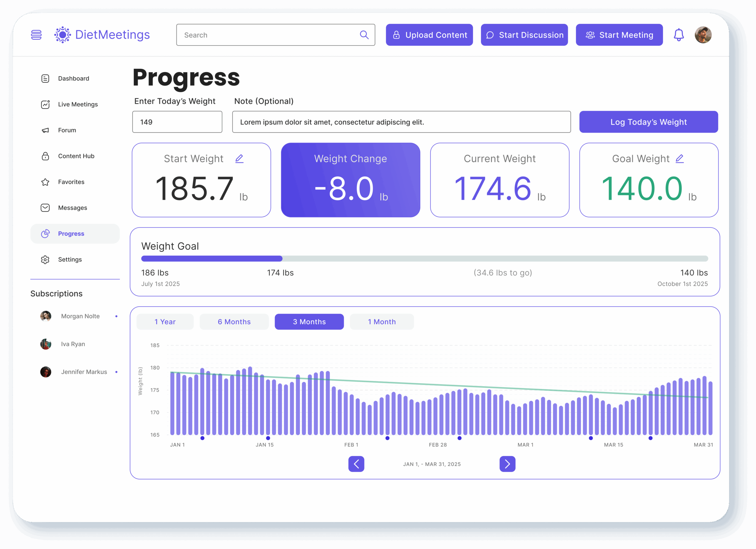756x549 pixels.
Task: Go to previous date range arrow
Action: [x=356, y=464]
